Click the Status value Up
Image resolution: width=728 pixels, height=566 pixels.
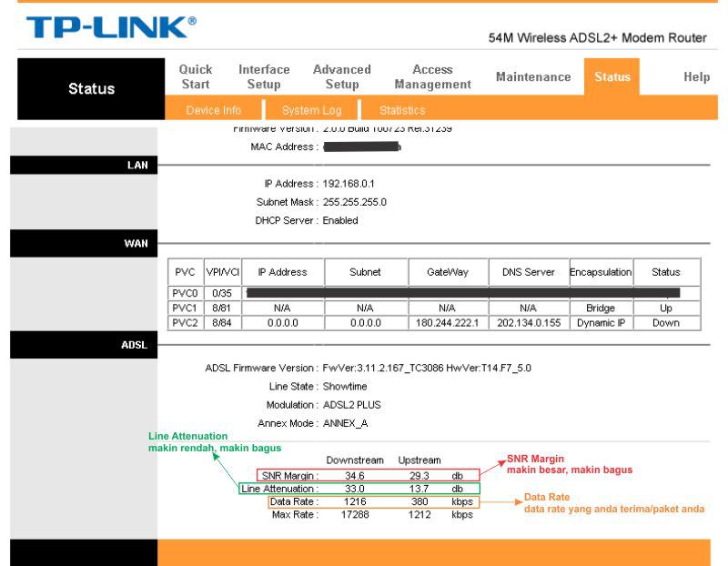coord(666,308)
